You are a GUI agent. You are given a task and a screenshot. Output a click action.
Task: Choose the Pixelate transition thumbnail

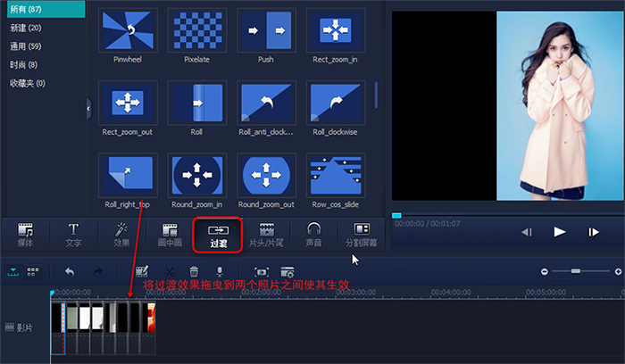tap(197, 30)
